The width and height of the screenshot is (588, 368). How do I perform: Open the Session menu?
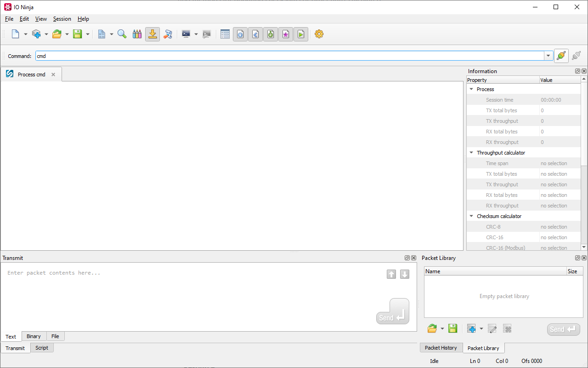pyautogui.click(x=62, y=19)
